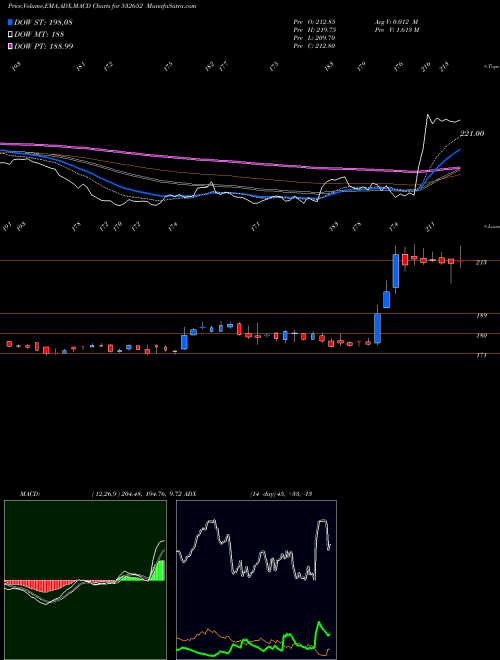Click the tall blue breakout candlestick near 215

point(396,271)
